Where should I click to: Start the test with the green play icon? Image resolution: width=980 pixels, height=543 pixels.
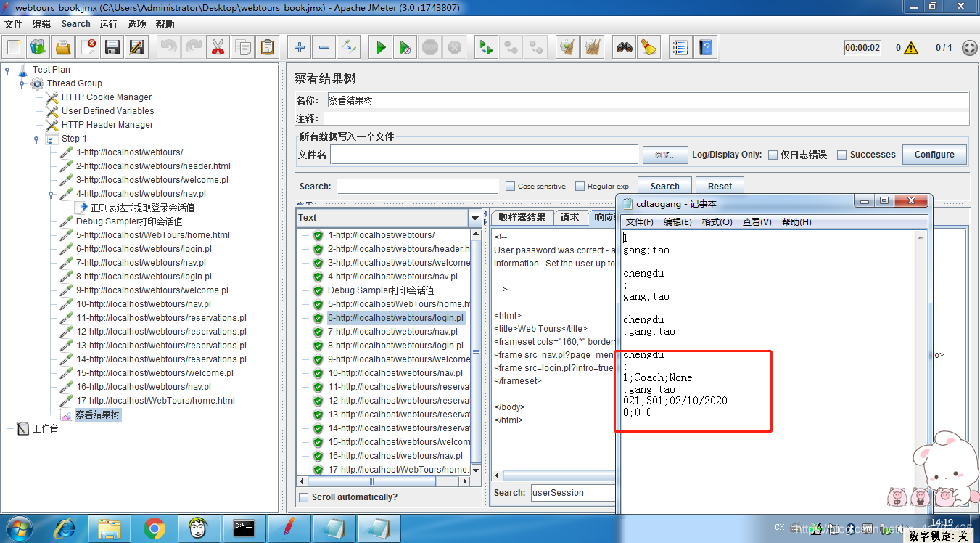[x=381, y=48]
